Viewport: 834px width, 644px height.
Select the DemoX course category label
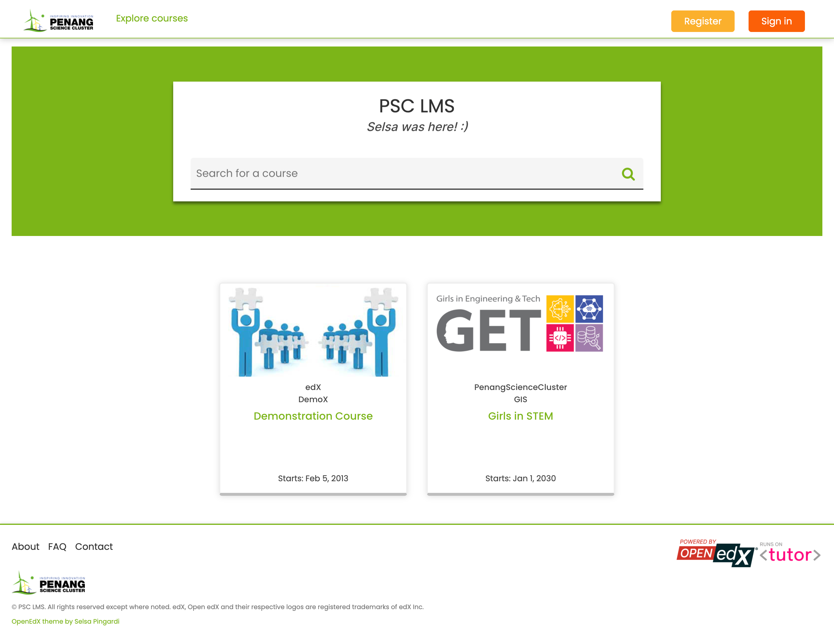[x=312, y=399]
